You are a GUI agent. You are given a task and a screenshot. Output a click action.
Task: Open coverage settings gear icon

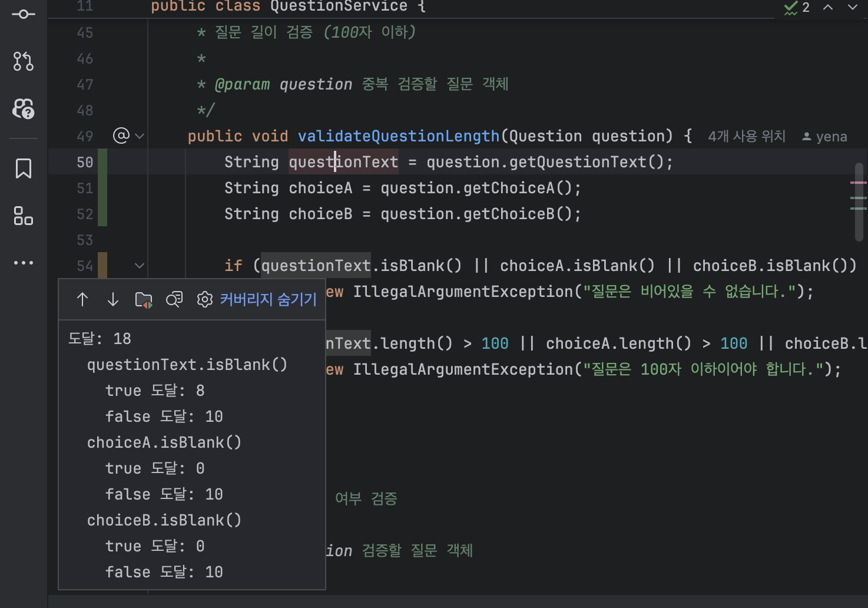coord(204,300)
